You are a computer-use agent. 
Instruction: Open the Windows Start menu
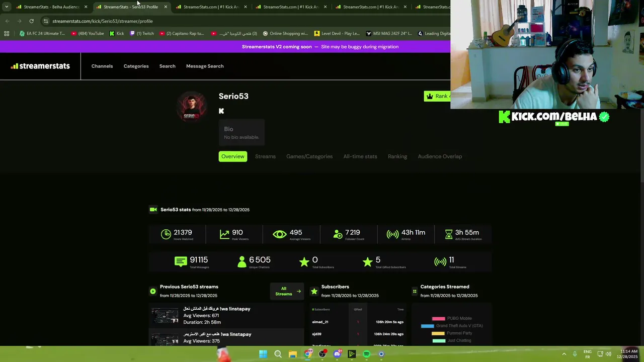[x=263, y=354]
